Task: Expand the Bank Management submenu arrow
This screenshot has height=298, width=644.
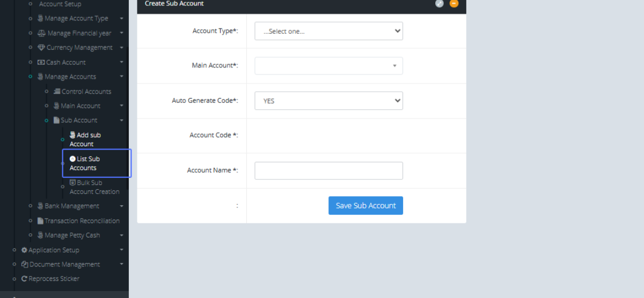Action: (x=122, y=206)
